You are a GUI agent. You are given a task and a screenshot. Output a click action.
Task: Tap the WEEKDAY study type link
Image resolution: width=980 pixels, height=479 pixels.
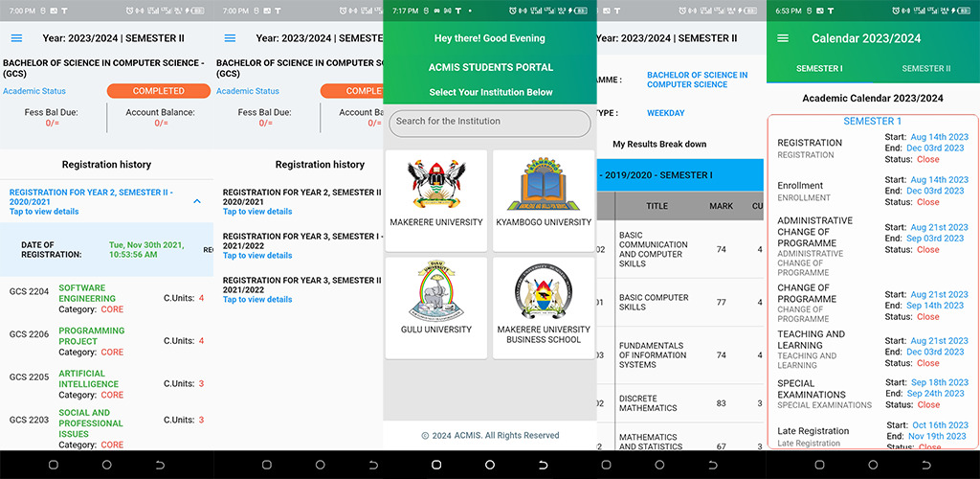tap(666, 113)
